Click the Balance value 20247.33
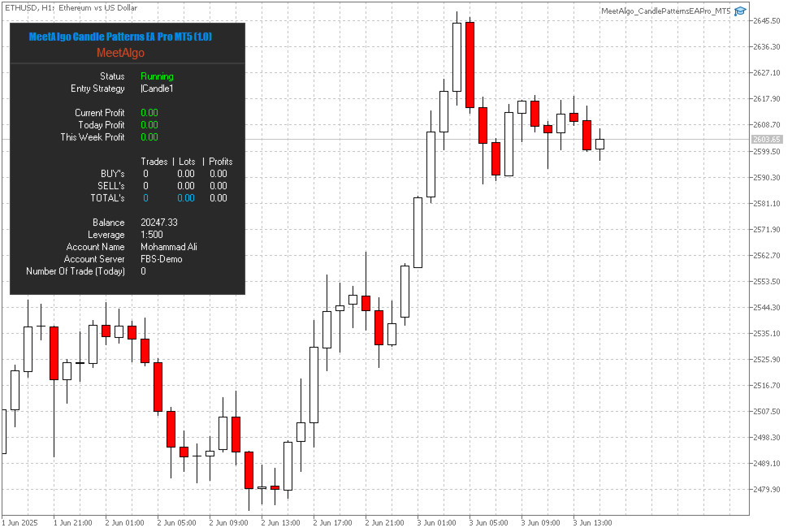Image resolution: width=792 pixels, height=532 pixels. 159,223
